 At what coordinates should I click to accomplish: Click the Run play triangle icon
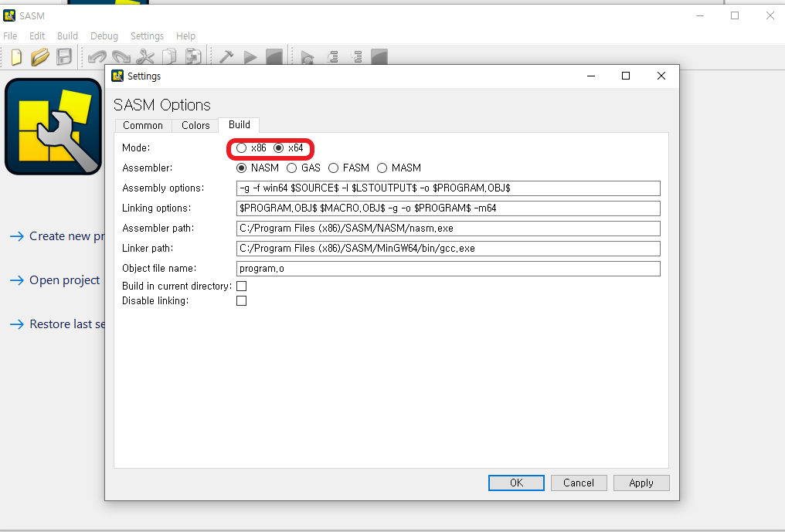(x=250, y=58)
